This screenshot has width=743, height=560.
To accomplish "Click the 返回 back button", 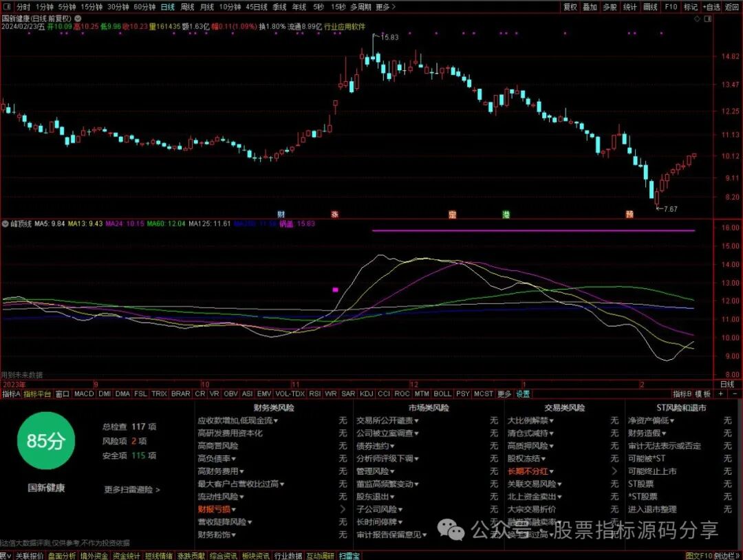I will [732, 7].
